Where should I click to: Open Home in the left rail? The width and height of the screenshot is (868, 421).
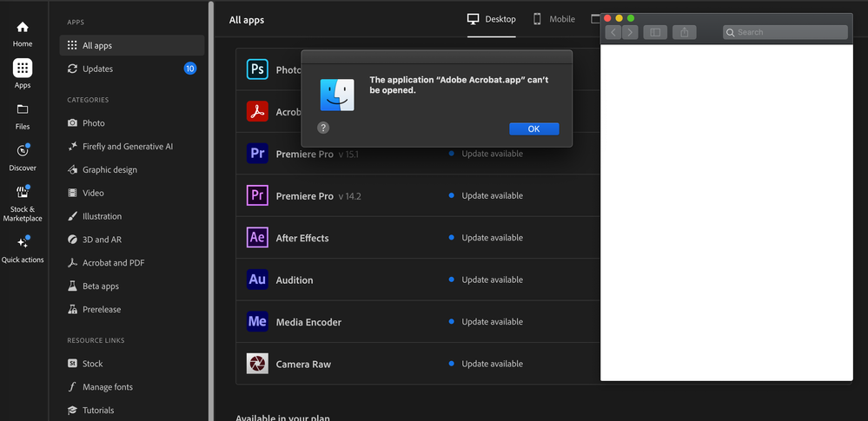point(22,34)
